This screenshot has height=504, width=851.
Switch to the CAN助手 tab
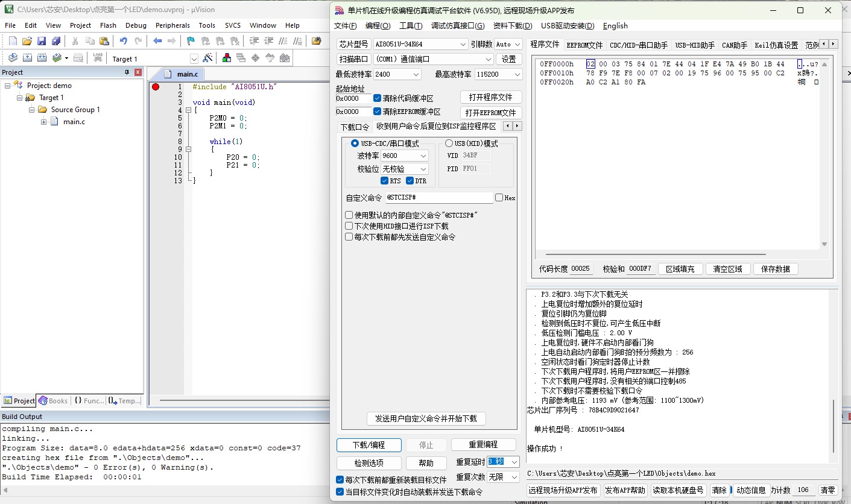[735, 45]
